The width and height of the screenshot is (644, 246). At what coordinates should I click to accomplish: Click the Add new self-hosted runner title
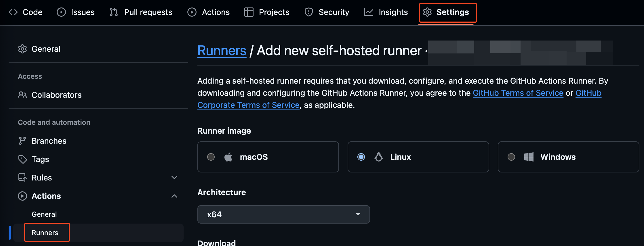pyautogui.click(x=339, y=51)
